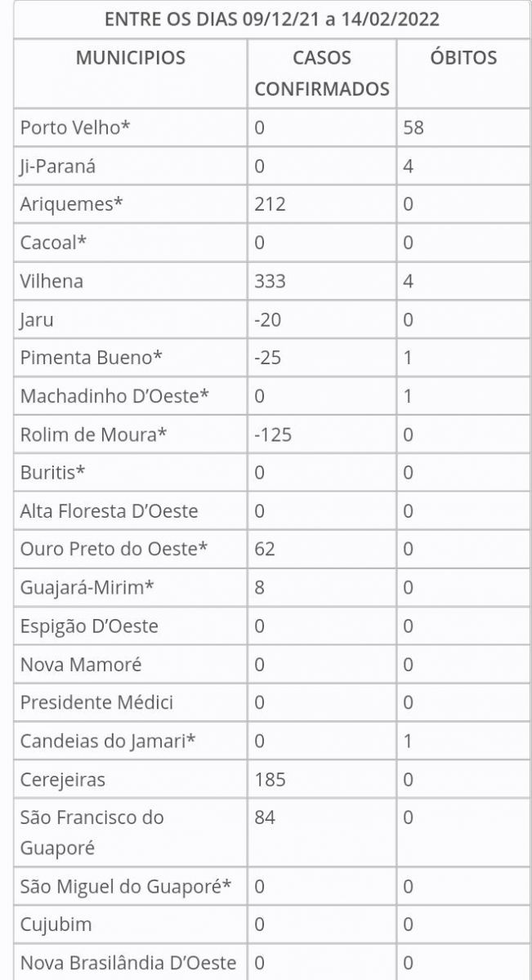Select Rolim de Moura cases value -125

[273, 434]
